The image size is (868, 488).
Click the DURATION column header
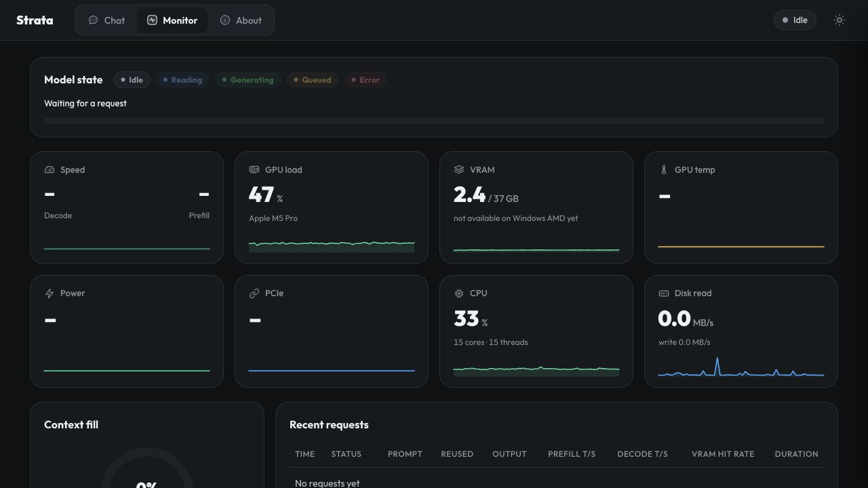tap(797, 454)
